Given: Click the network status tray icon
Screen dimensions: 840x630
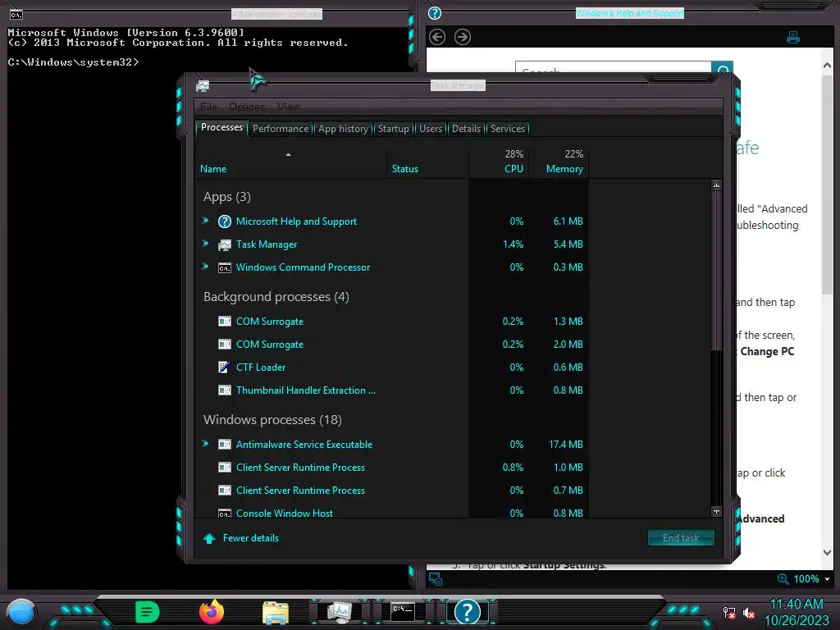Looking at the screenshot, I should [x=728, y=613].
